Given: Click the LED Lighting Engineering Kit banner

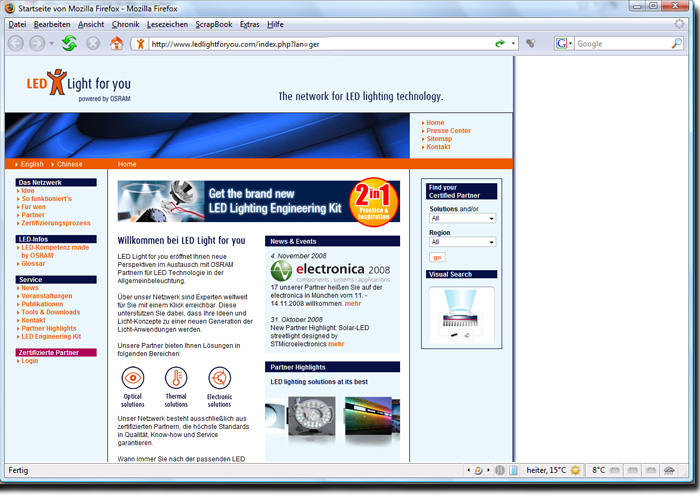Looking at the screenshot, I should pos(259,202).
